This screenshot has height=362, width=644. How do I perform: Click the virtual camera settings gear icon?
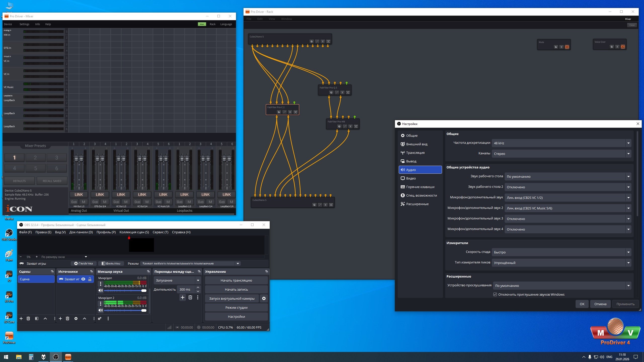(264, 298)
